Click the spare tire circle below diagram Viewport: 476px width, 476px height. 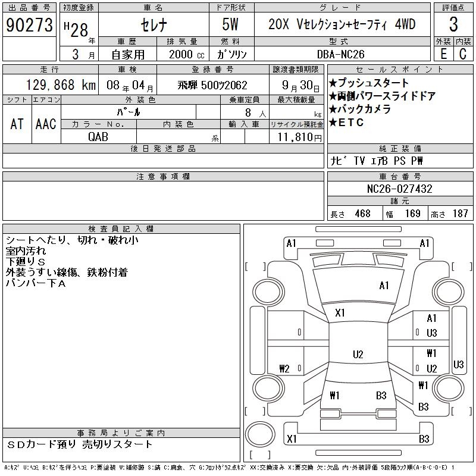[x=260, y=434]
